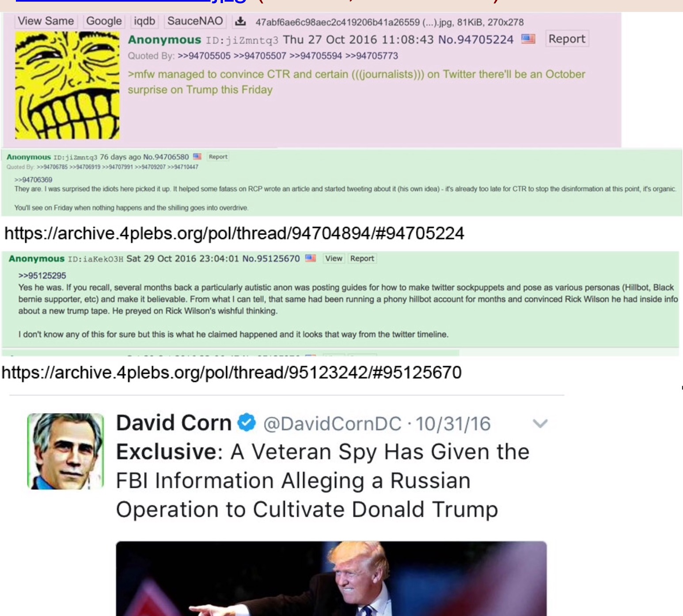Click the flag icon on post 94706580
The width and height of the screenshot is (683, 616).
[x=197, y=156]
